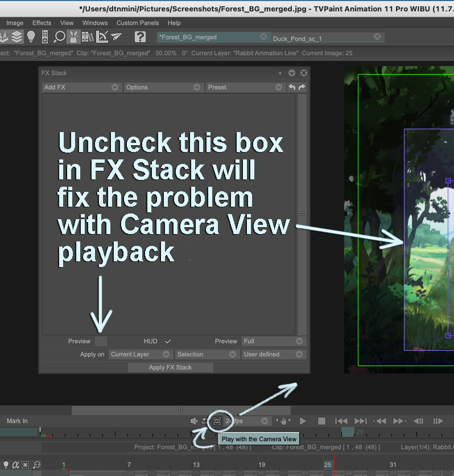Select the magnifier zoom tool
Screen dimensions: 454x476
(59, 37)
